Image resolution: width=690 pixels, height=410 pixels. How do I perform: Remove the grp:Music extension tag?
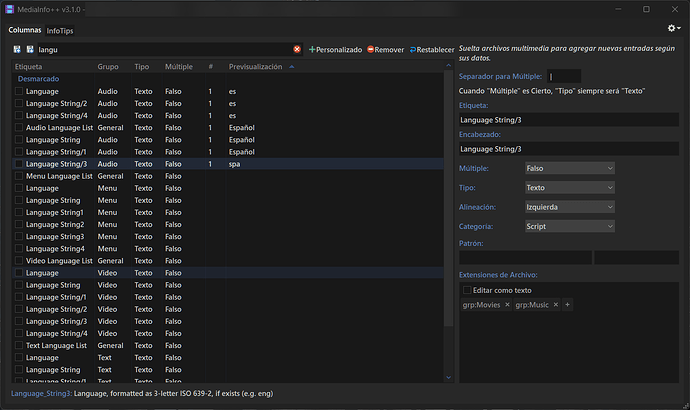tap(555, 304)
